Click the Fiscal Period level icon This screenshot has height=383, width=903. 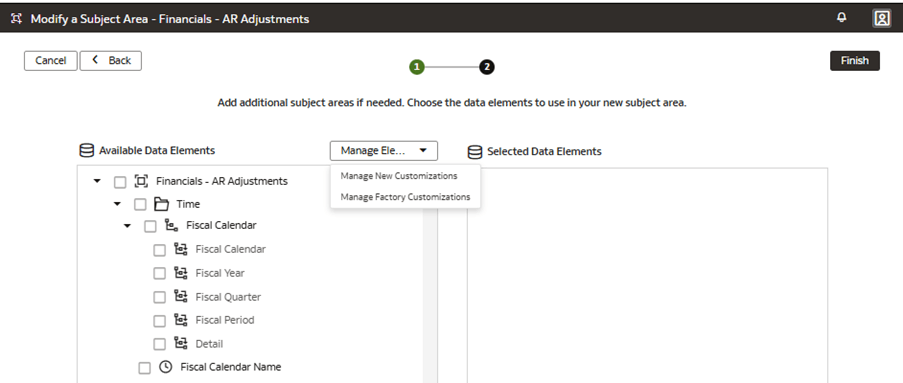click(x=181, y=320)
